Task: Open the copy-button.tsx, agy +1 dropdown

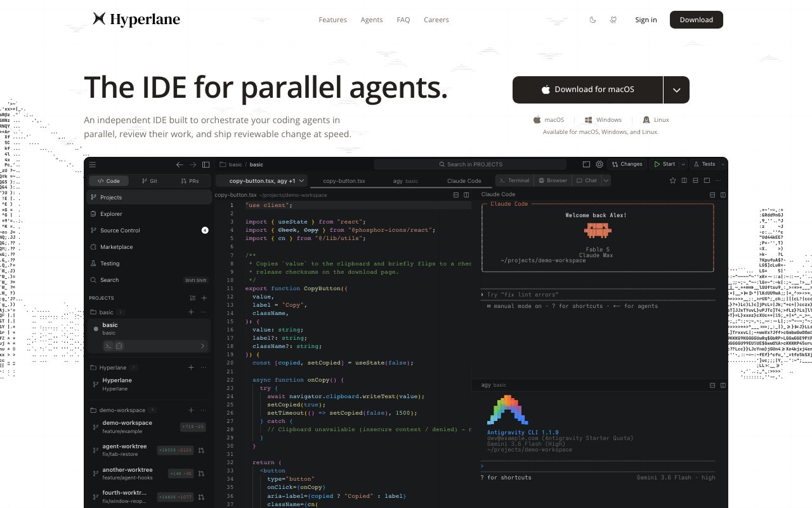Action: click(263, 181)
